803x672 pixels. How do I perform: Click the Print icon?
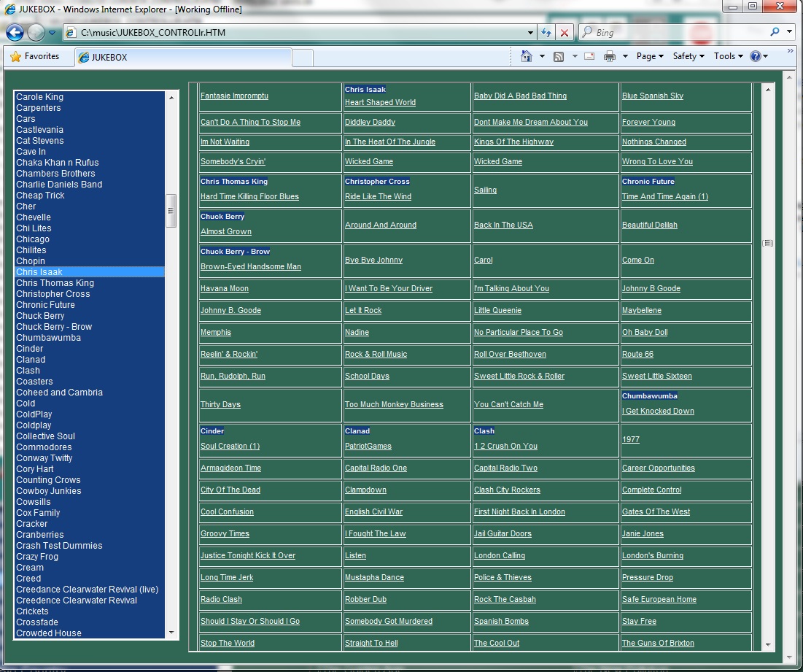(610, 56)
